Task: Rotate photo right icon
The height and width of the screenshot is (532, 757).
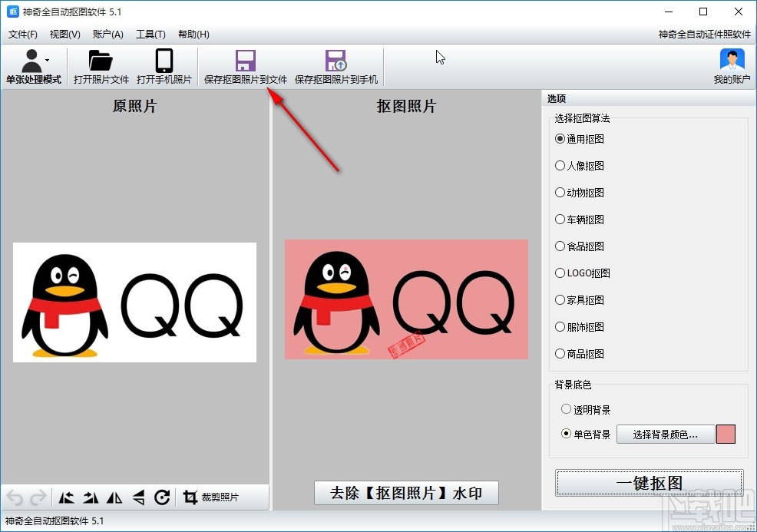Action: (x=91, y=497)
